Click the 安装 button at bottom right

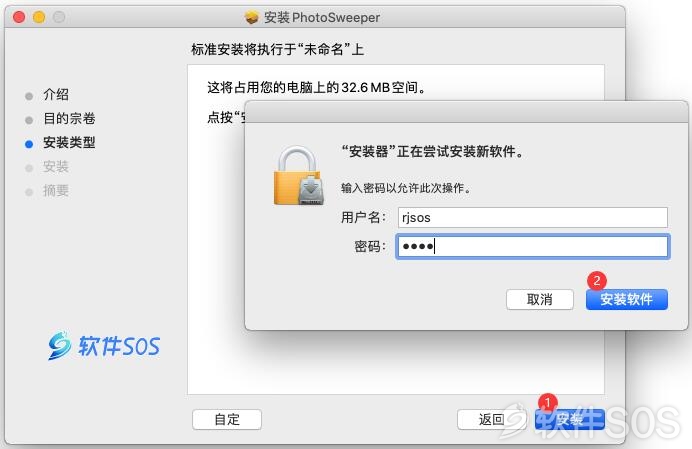[x=569, y=419]
